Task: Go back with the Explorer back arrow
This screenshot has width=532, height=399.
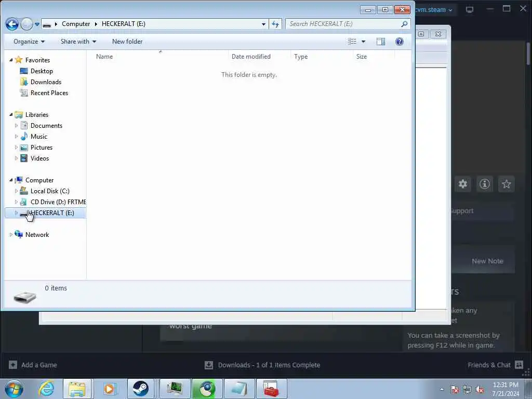Action: pyautogui.click(x=12, y=24)
